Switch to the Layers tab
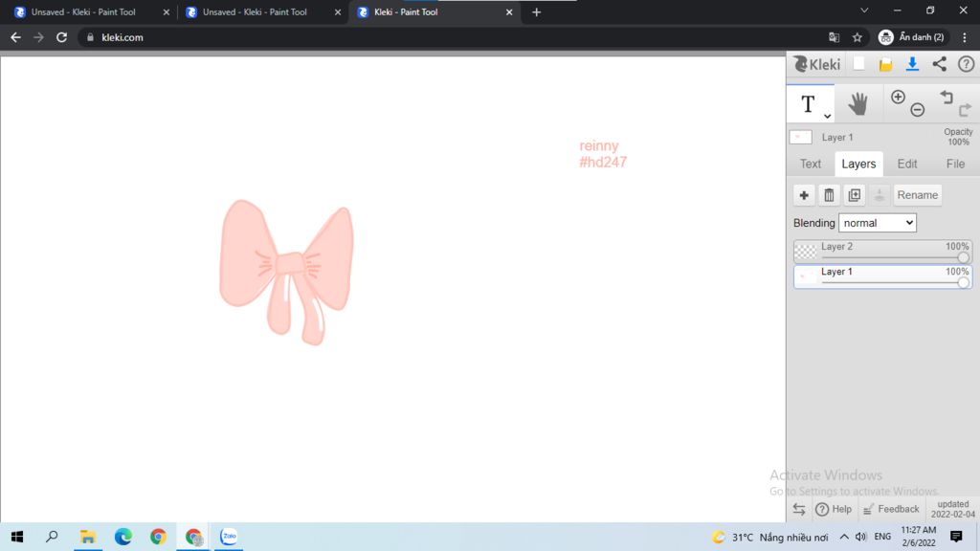This screenshot has height=551, width=980. (x=858, y=164)
